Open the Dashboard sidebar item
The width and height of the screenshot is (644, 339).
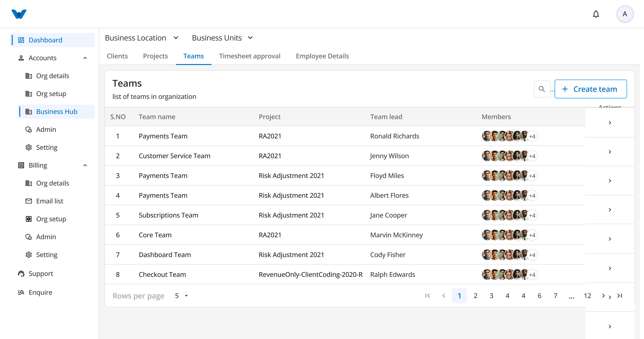(52, 40)
